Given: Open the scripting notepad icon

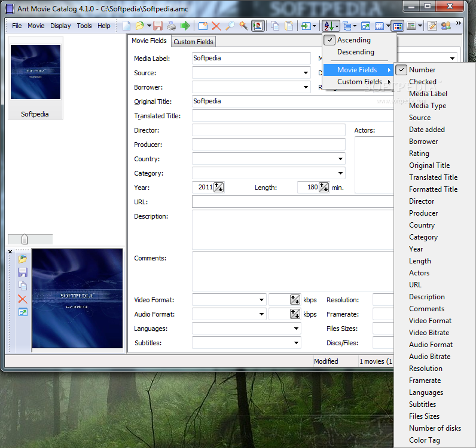Looking at the screenshot, I should (x=432, y=26).
